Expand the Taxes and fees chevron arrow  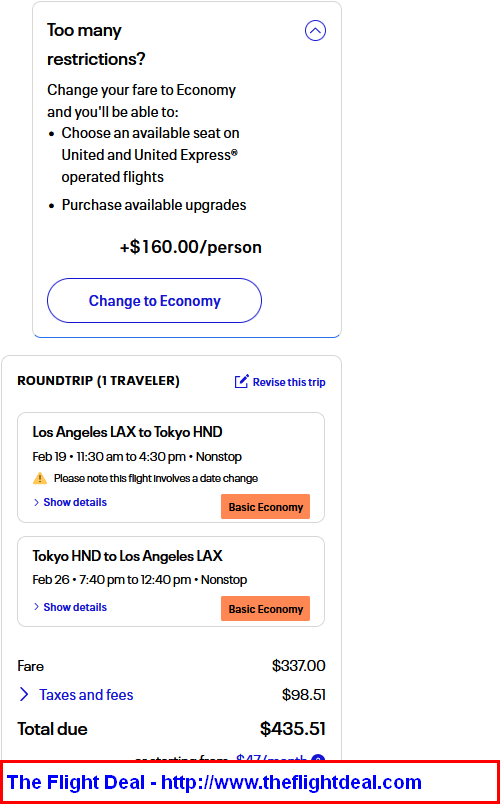point(24,695)
